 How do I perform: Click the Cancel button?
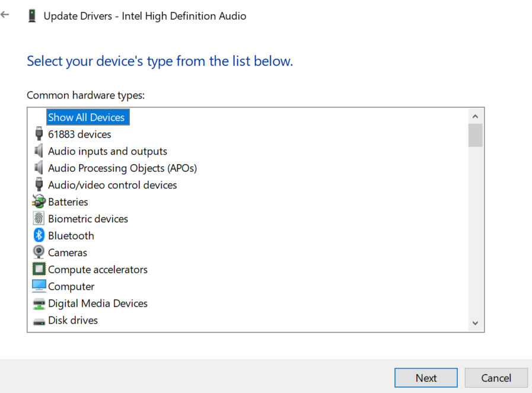pyautogui.click(x=496, y=378)
